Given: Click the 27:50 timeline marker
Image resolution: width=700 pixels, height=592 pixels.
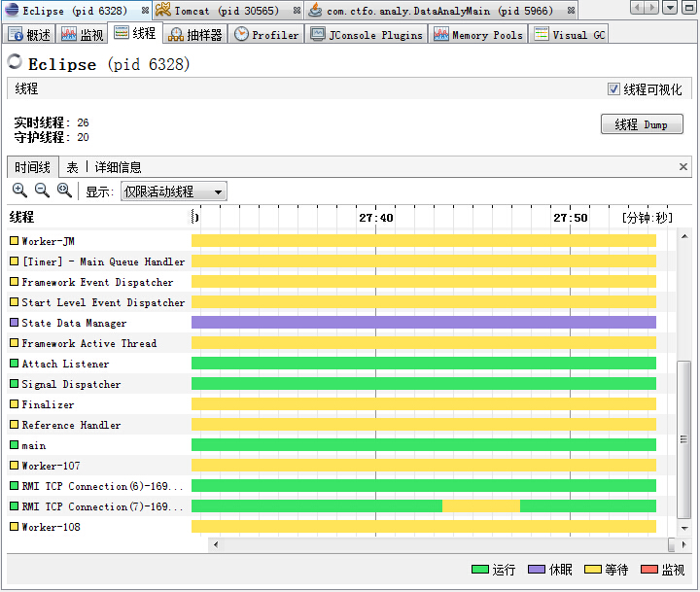Looking at the screenshot, I should pyautogui.click(x=571, y=218).
